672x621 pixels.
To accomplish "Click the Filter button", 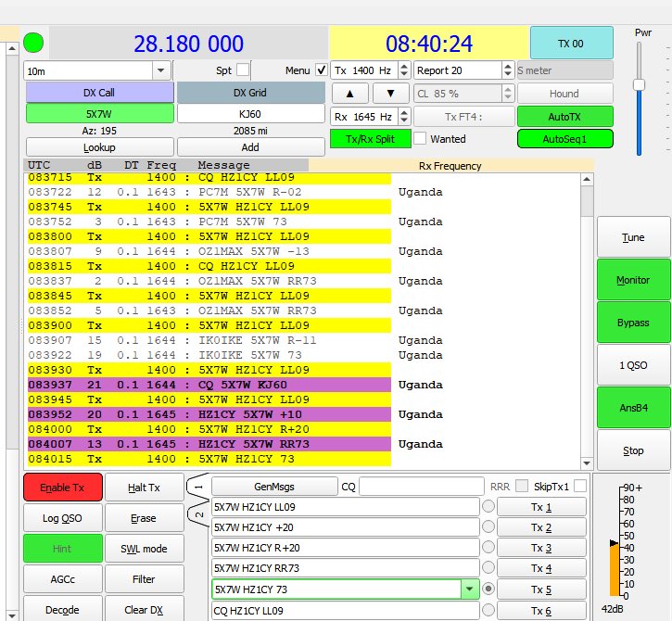I will [145, 579].
